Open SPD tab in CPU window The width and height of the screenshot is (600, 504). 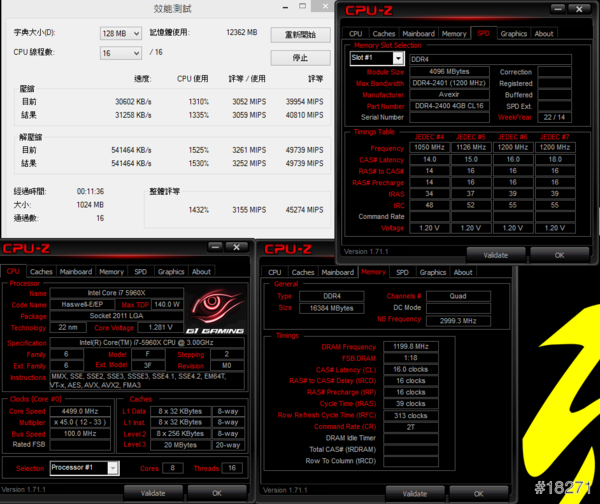click(140, 272)
